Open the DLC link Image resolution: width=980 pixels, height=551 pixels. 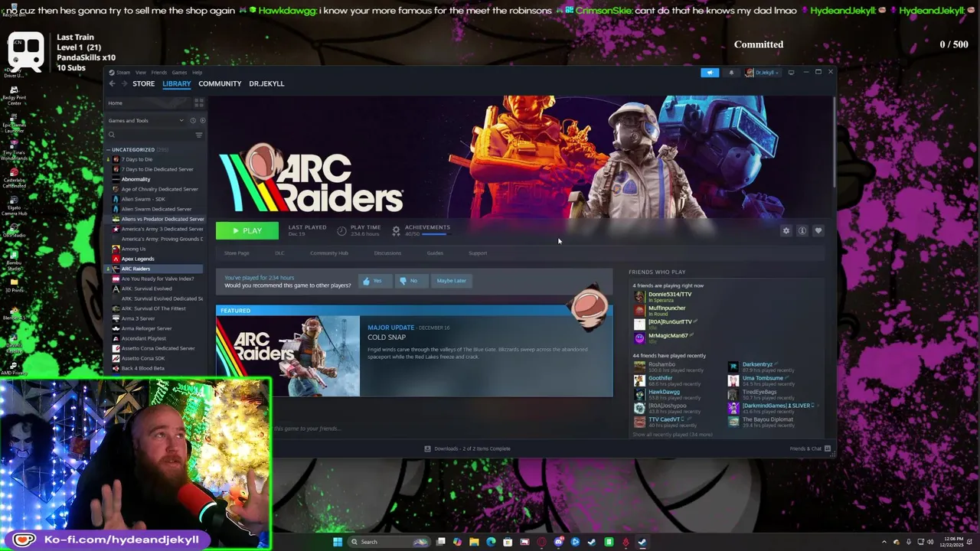point(279,253)
